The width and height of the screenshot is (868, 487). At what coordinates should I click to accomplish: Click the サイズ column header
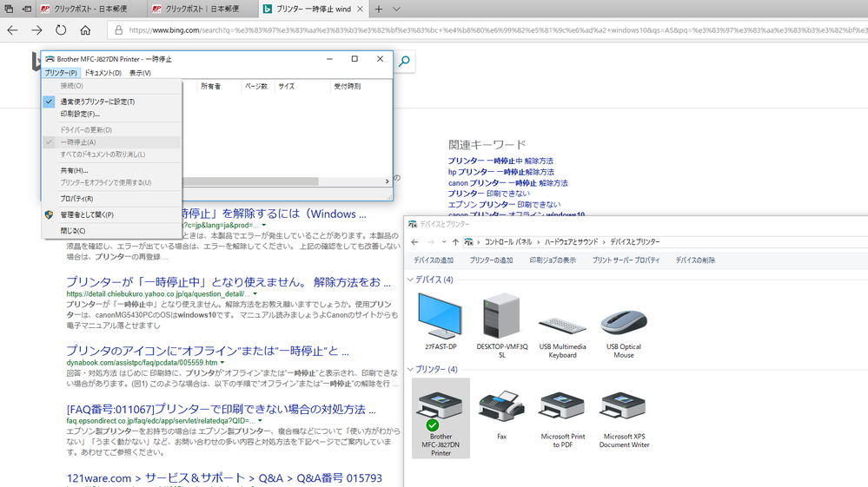[x=302, y=86]
